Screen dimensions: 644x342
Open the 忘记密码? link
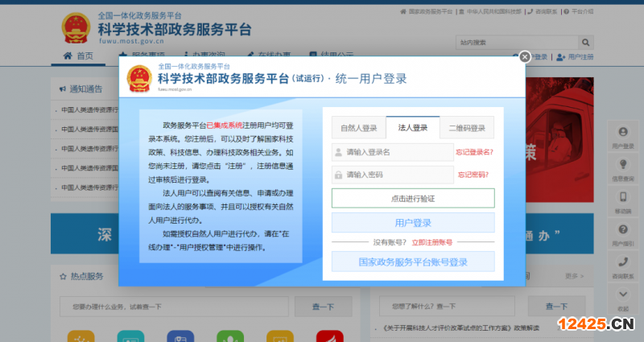tap(473, 175)
